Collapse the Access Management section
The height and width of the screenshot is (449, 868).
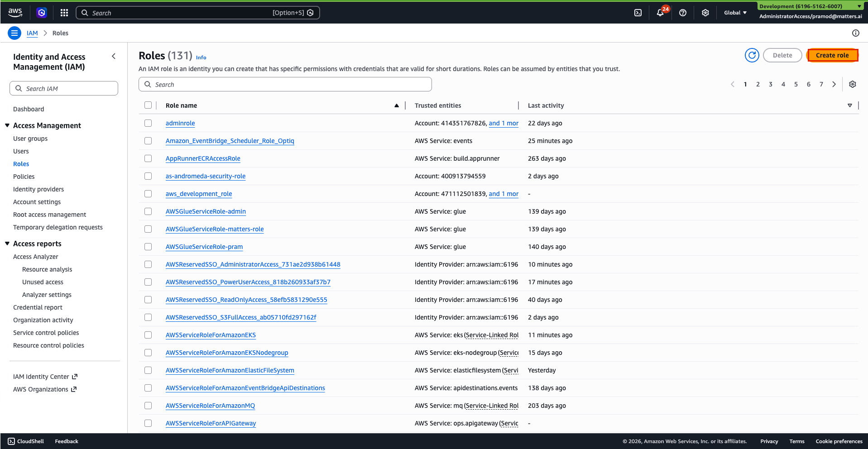pos(7,125)
